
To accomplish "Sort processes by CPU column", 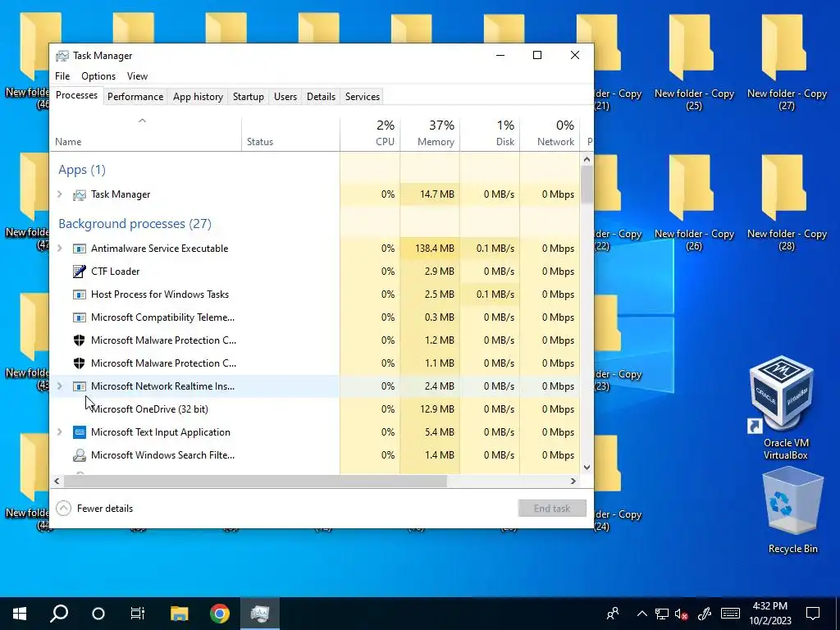I will (x=370, y=134).
